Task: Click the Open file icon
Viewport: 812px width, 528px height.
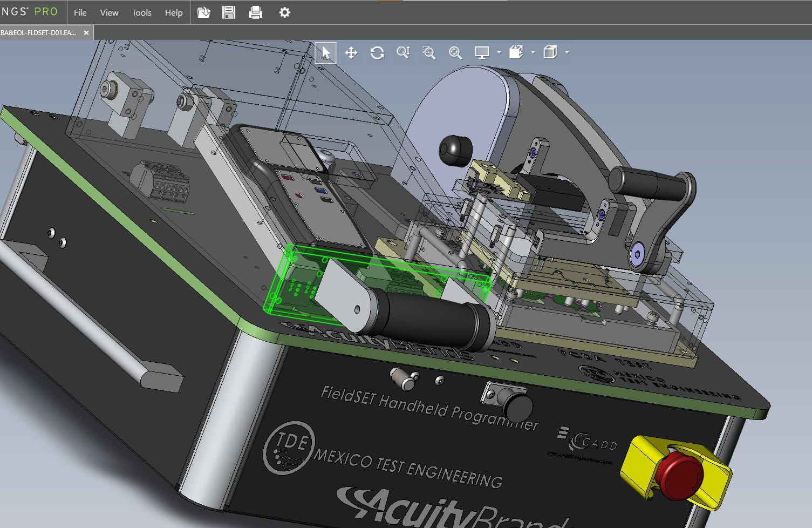Action: [x=203, y=12]
